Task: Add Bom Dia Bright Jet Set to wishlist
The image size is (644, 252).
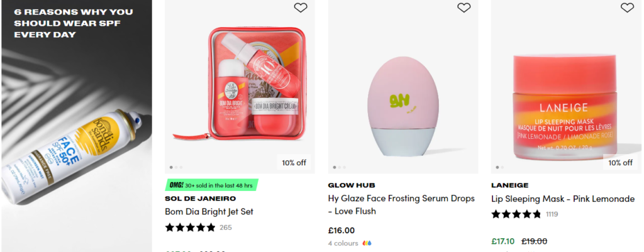Action: [301, 8]
